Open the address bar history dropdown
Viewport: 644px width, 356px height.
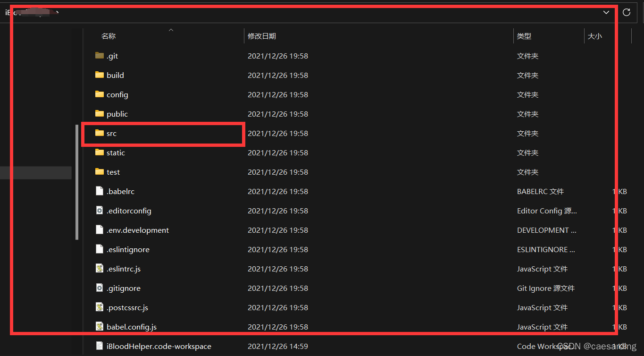(x=606, y=12)
